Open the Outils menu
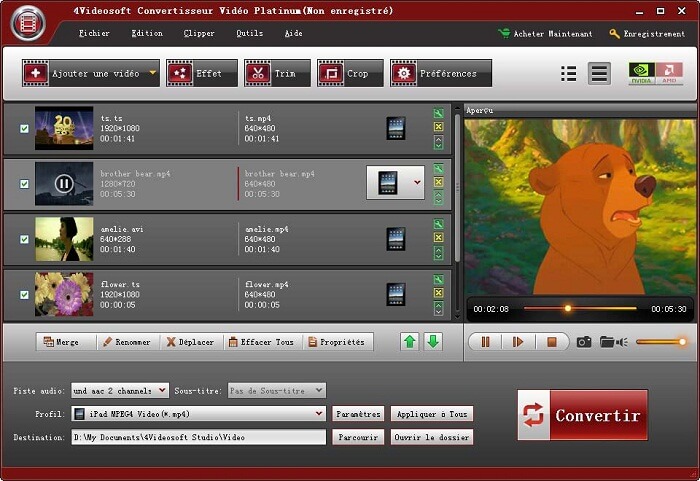The width and height of the screenshot is (700, 481). point(249,33)
